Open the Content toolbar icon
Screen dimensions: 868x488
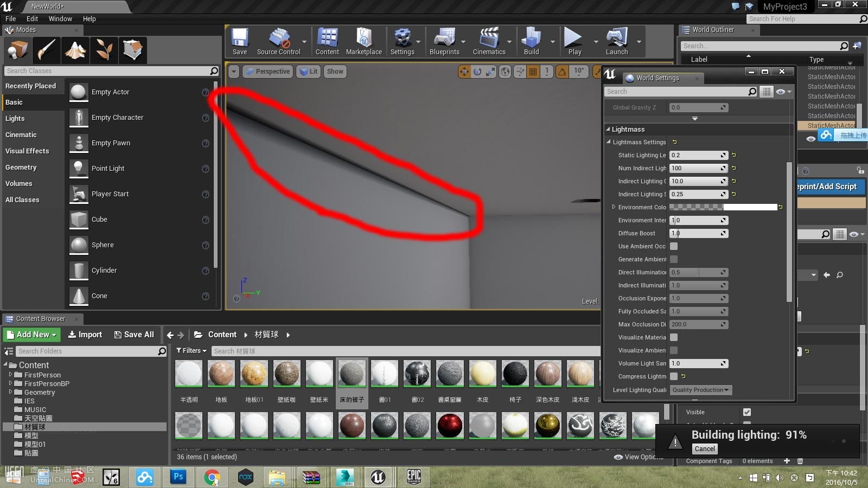327,41
